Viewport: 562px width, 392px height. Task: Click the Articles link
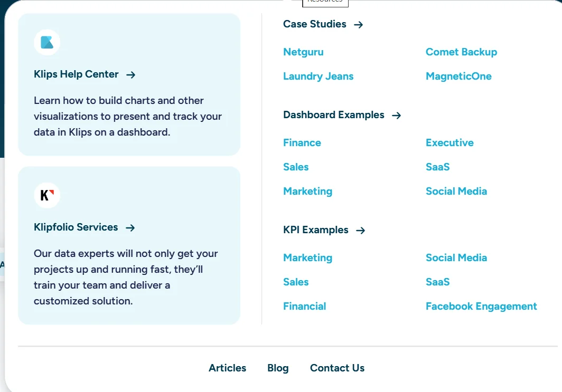coord(227,368)
